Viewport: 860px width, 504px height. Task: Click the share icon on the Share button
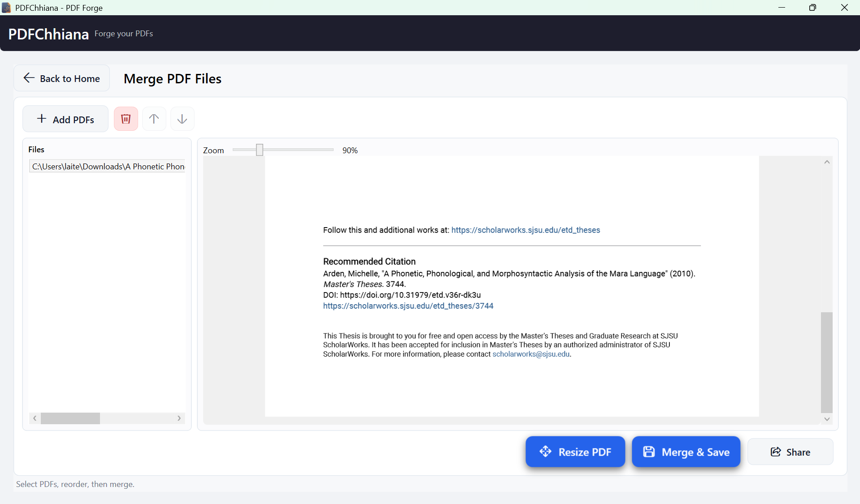[776, 452]
